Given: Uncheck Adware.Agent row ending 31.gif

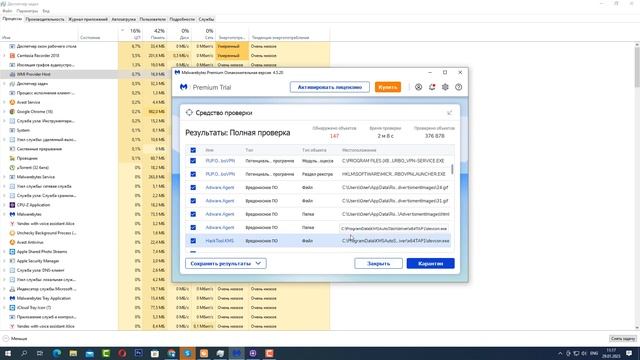Looking at the screenshot, I should point(193,201).
